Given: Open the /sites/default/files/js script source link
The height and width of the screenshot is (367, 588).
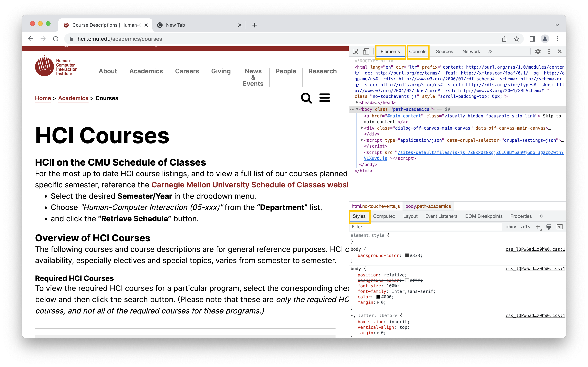Looking at the screenshot, I should click(464, 155).
